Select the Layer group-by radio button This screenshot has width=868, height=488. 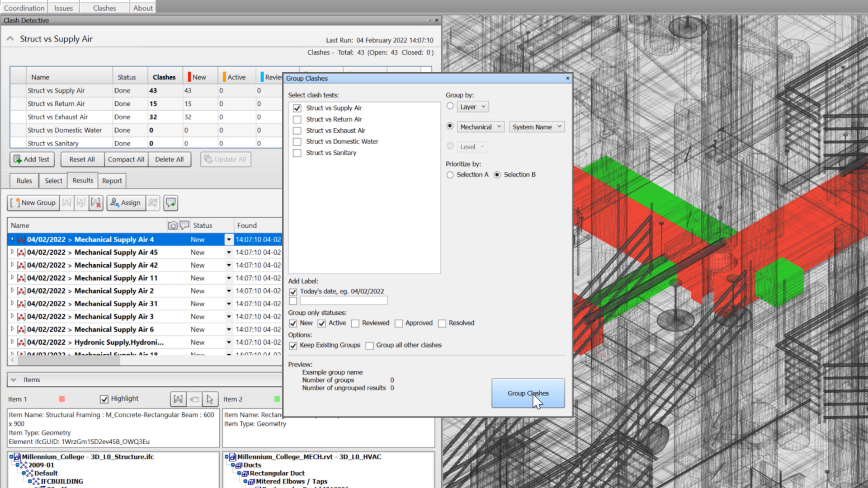450,106
